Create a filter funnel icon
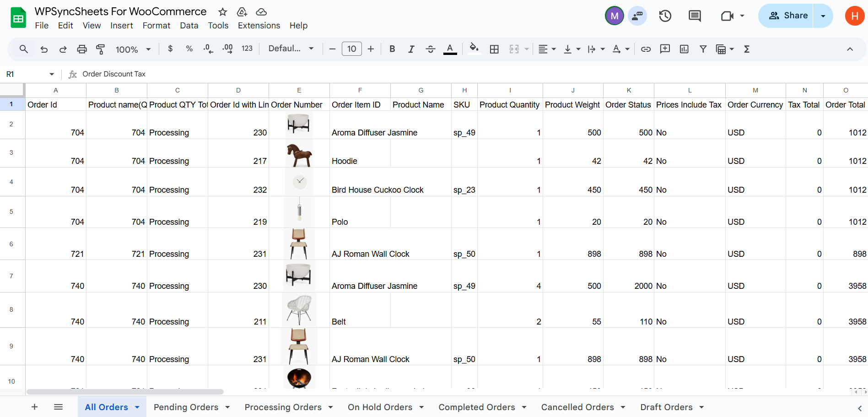The height and width of the screenshot is (417, 868). [x=703, y=49]
